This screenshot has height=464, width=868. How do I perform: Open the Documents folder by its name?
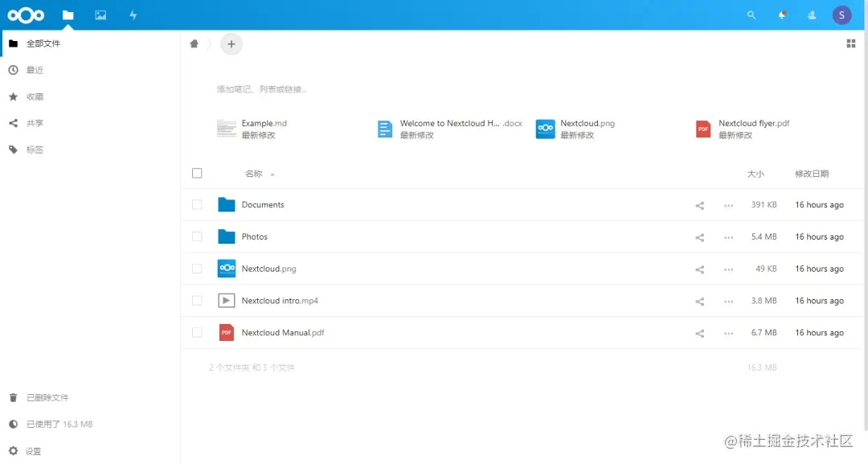pos(262,205)
